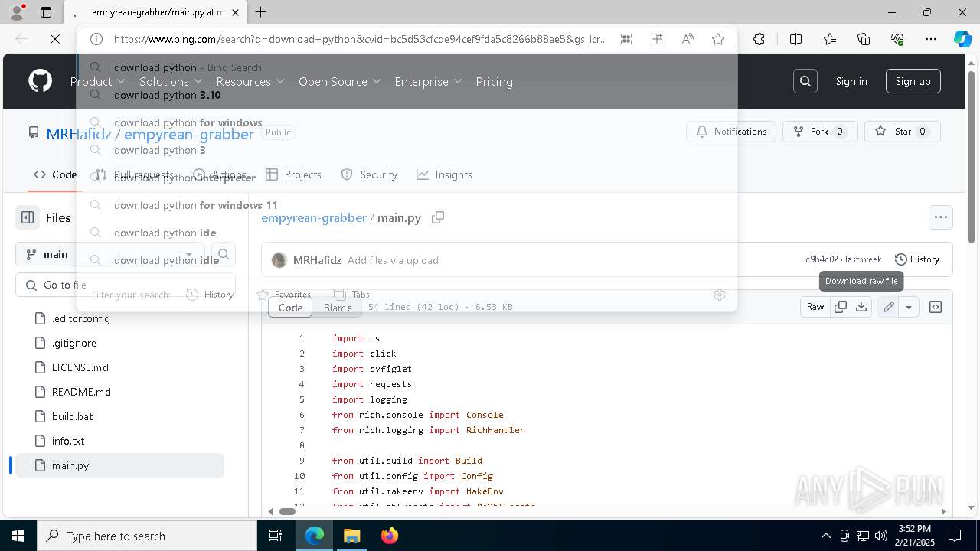Open Edge Collections icon

click(864, 39)
